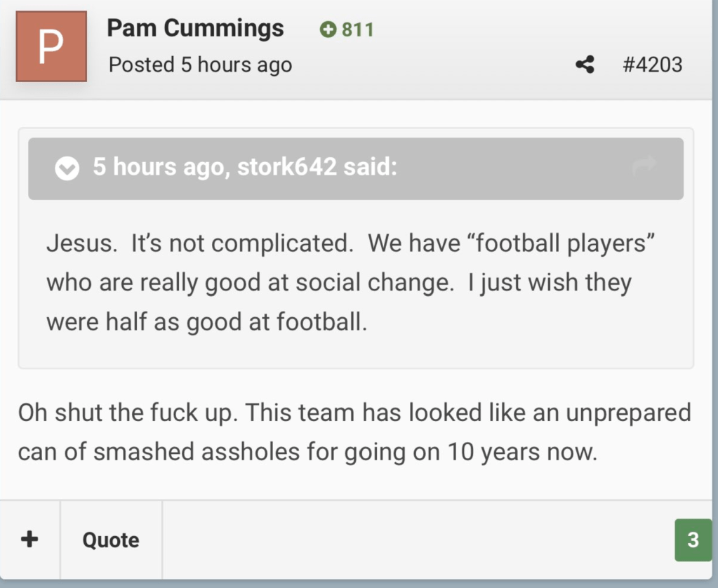Click the Pam Cummings username link
Image resolution: width=718 pixels, height=588 pixels.
click(x=195, y=28)
